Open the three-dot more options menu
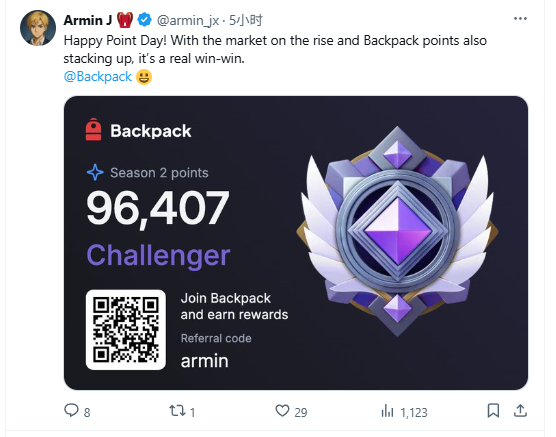This screenshot has width=556, height=437. [520, 18]
